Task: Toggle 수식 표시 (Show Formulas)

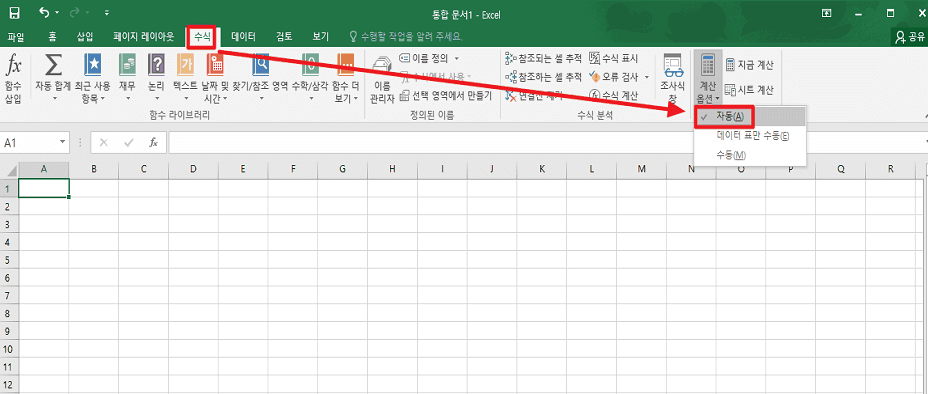Action: tap(613, 58)
